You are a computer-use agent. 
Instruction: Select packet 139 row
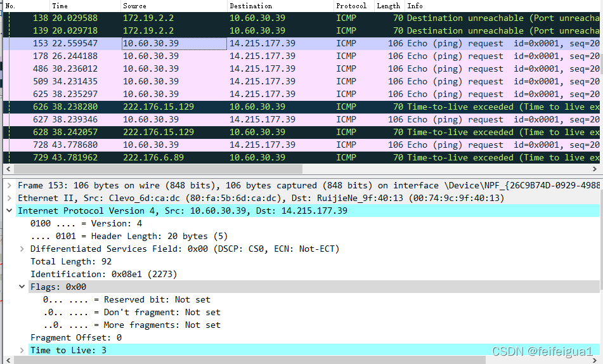[x=302, y=31]
